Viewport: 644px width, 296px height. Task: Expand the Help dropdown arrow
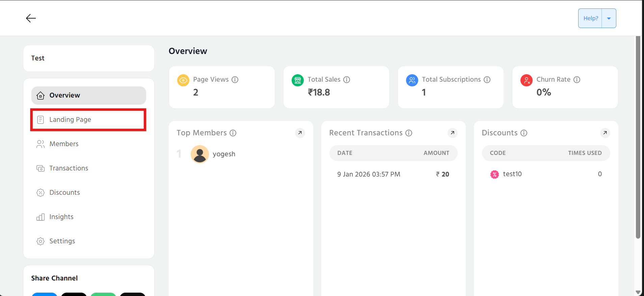[x=609, y=19]
